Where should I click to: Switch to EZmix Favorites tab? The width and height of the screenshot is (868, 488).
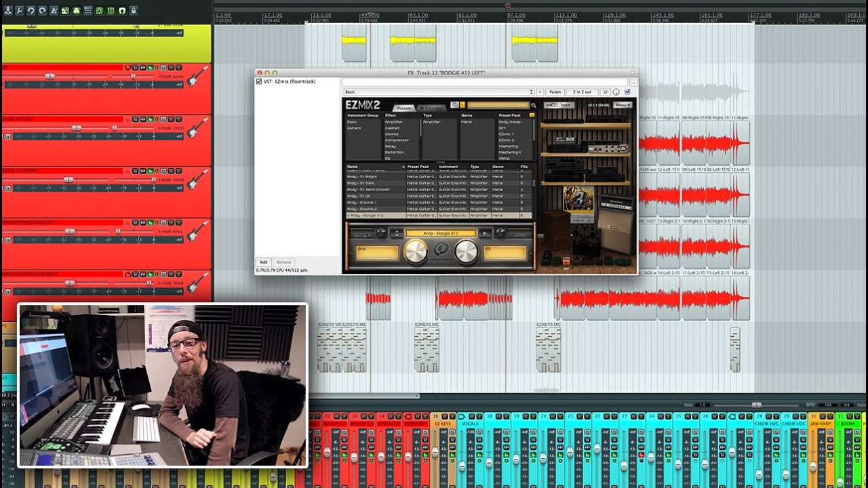[x=431, y=108]
